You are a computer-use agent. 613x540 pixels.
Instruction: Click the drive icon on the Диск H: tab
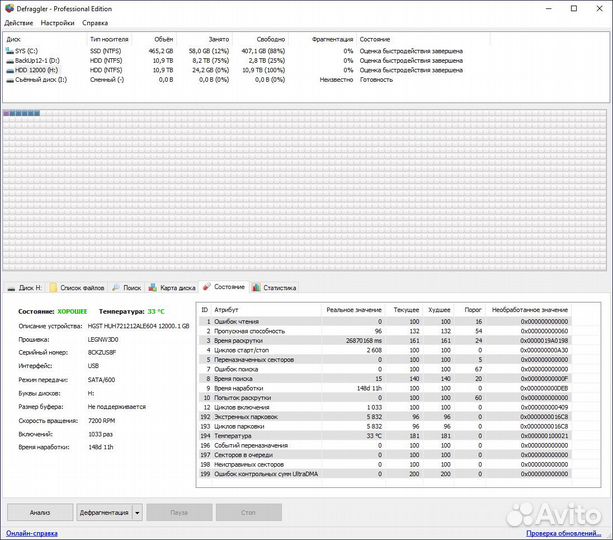[11, 288]
